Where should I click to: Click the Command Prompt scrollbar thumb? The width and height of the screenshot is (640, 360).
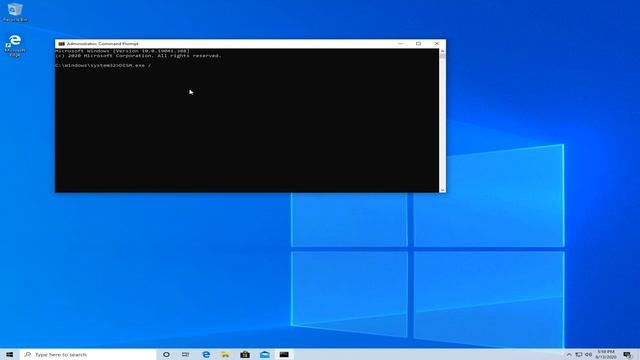pos(442,56)
